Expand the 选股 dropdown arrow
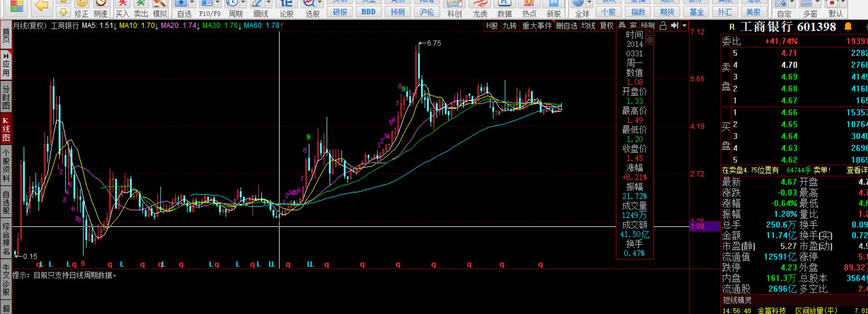 [x=320, y=3]
